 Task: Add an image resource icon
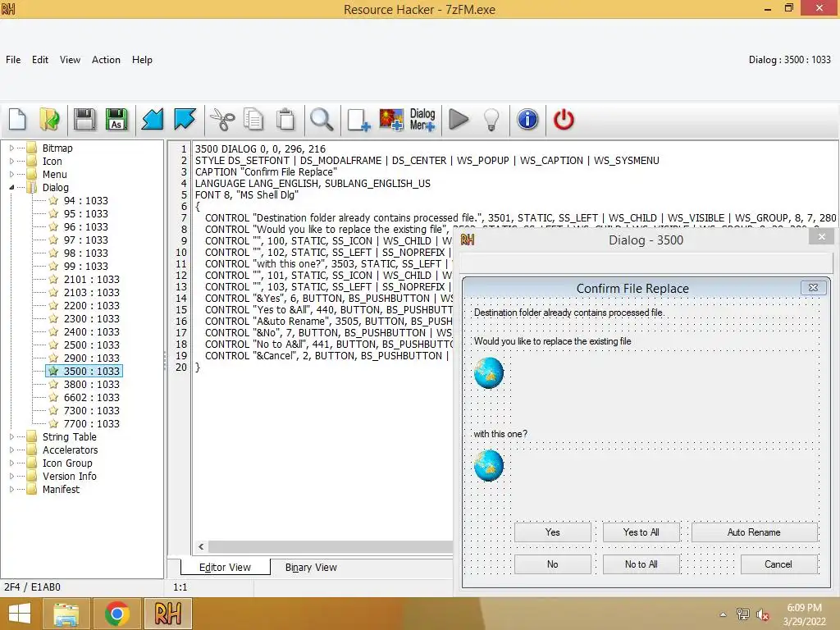pyautogui.click(x=391, y=119)
